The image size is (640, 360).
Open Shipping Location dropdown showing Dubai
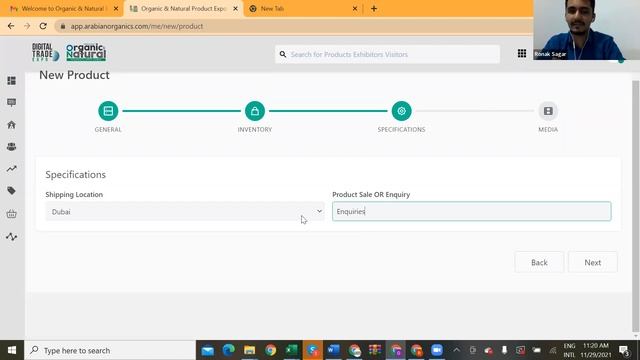(185, 211)
